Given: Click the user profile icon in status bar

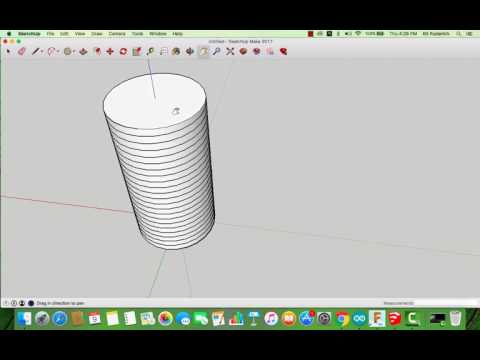Looking at the screenshot, I should pos(22,303).
